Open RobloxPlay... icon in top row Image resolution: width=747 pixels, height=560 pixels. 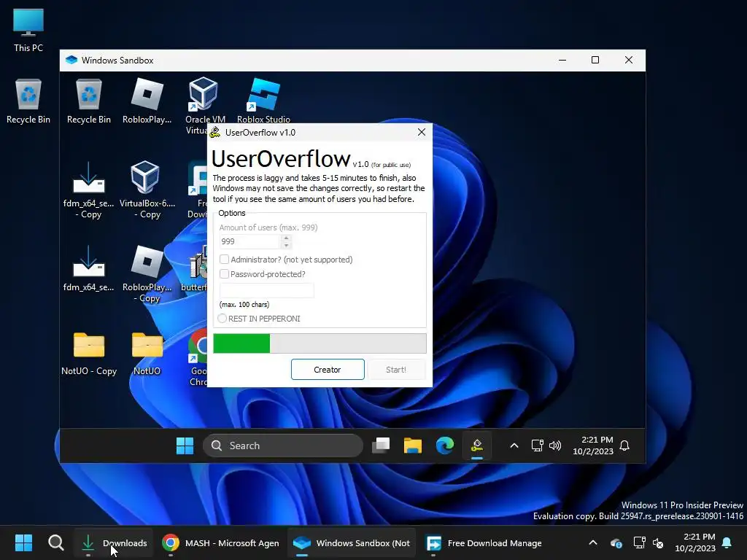pos(147,101)
